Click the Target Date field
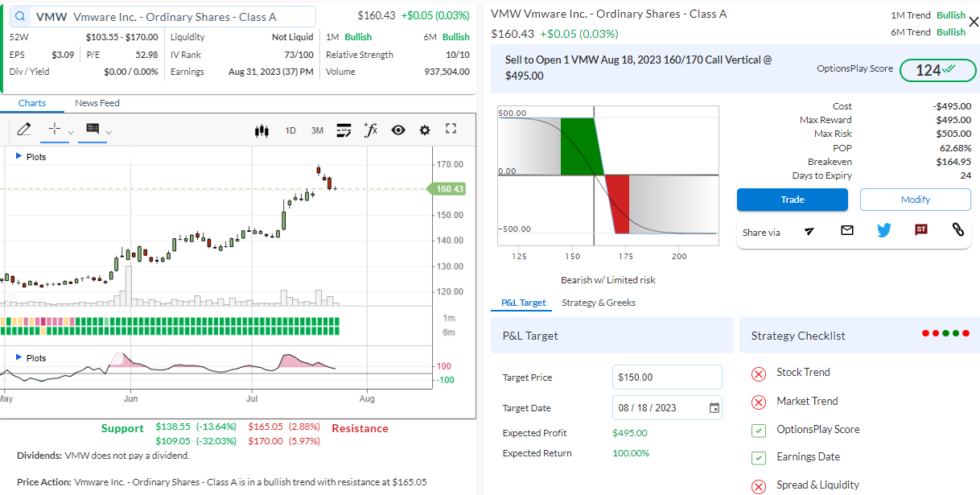980x495 pixels. [x=667, y=407]
